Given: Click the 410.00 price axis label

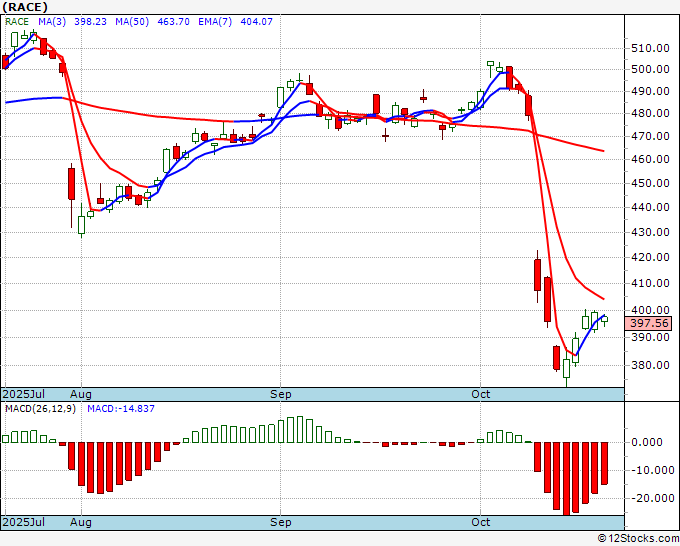Looking at the screenshot, I should click(650, 284).
